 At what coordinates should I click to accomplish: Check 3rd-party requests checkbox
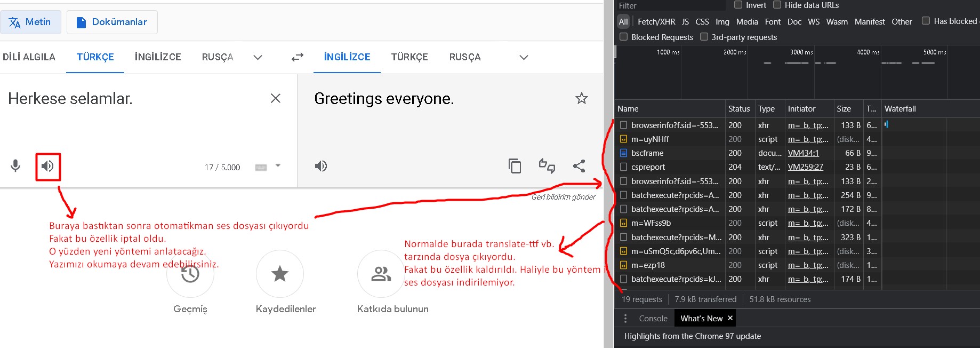coord(704,37)
